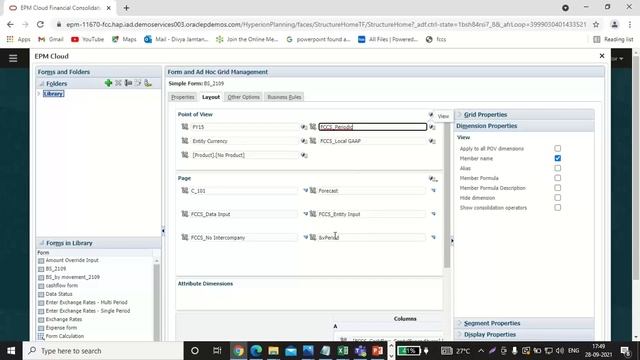Select the Library folder

click(x=53, y=93)
